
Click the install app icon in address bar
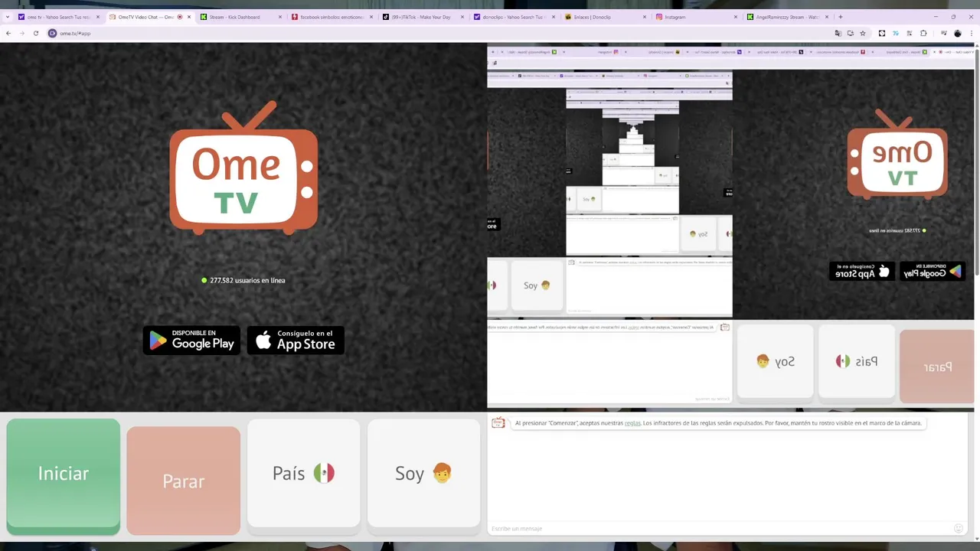coord(851,33)
